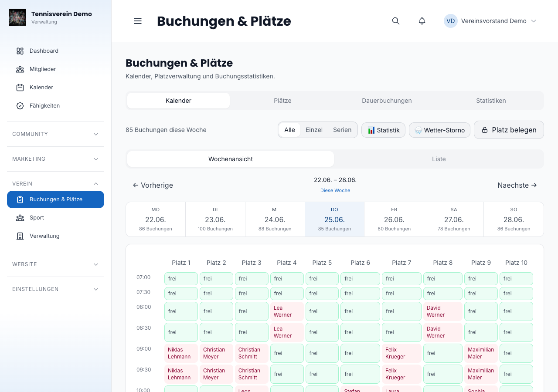558x392 pixels.
Task: Click the 08:00 frei slot for Platz 5
Action: pyautogui.click(x=322, y=311)
